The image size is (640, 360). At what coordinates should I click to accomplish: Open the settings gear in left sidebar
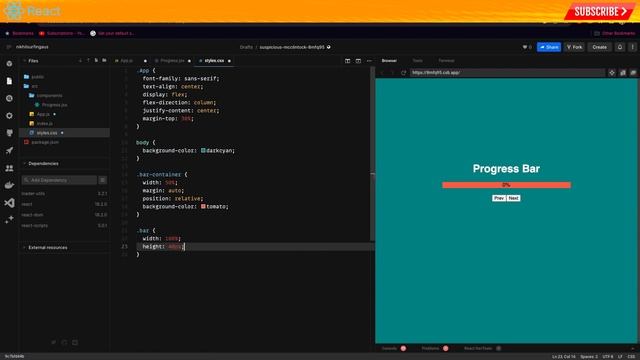9,116
